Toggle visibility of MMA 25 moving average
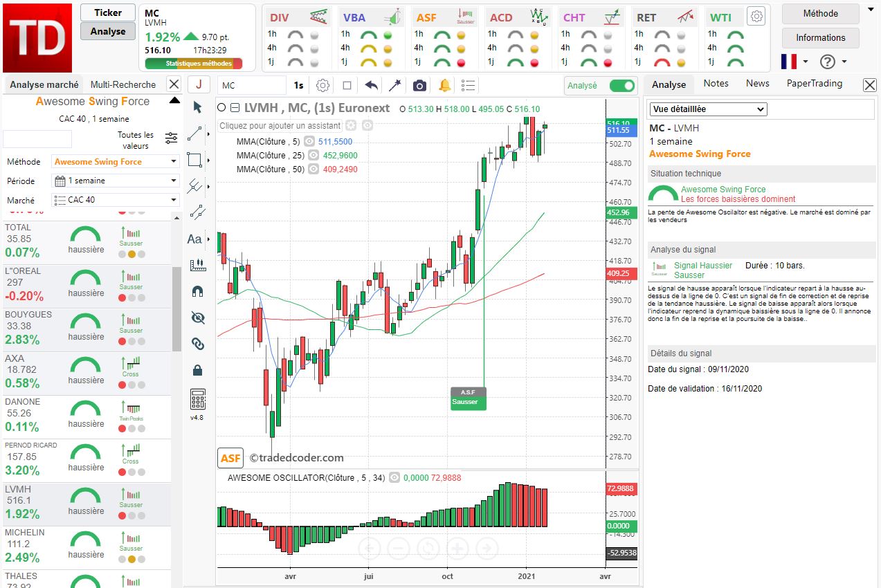Viewport: 881px width, 588px height. pyautogui.click(x=313, y=156)
